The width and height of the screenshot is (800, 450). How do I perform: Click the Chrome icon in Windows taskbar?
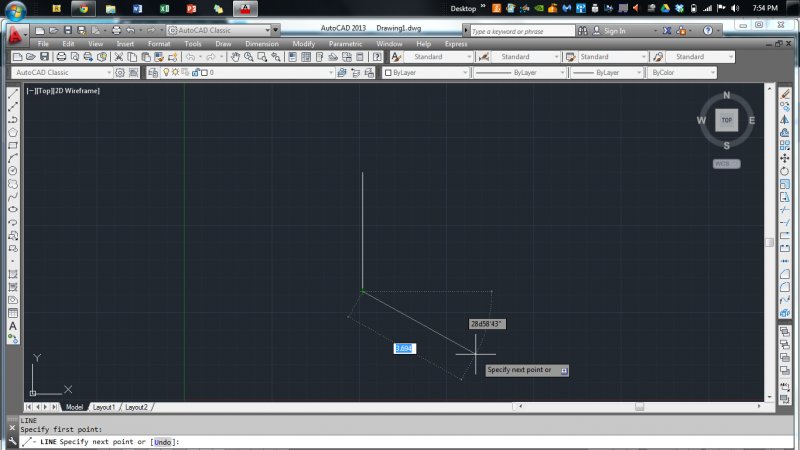tap(83, 9)
